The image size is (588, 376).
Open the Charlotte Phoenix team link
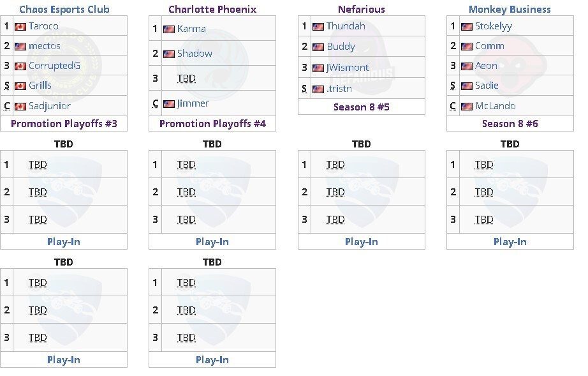tap(212, 10)
